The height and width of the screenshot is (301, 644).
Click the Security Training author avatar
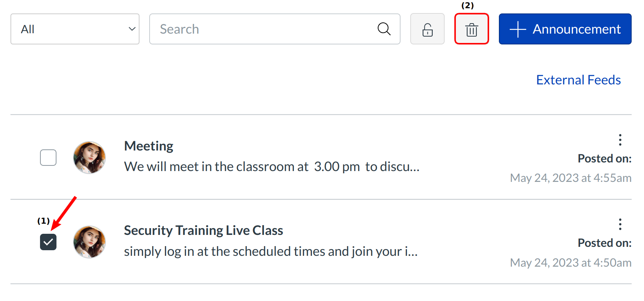pyautogui.click(x=89, y=242)
